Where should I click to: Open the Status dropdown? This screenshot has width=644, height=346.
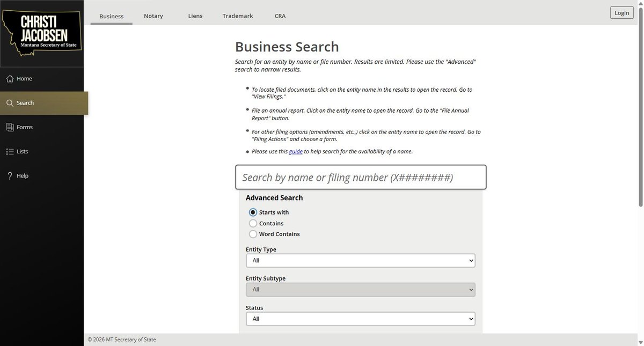coord(361,319)
